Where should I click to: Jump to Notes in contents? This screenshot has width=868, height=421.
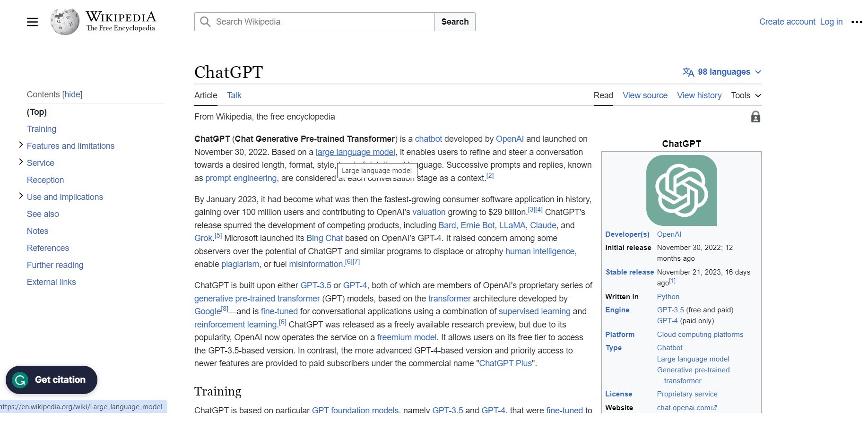(x=38, y=231)
